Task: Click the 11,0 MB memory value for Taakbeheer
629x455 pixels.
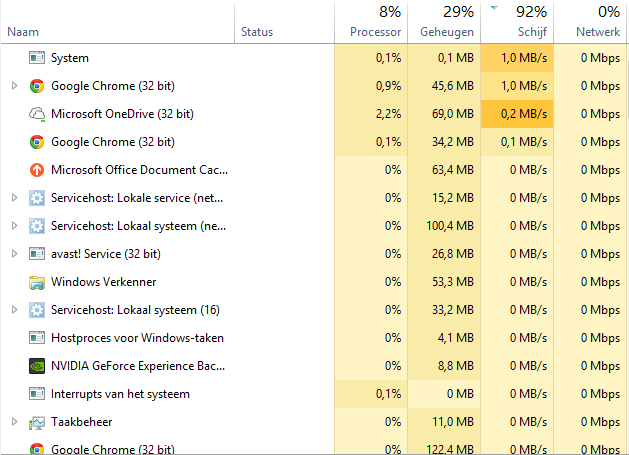Action: 453,422
